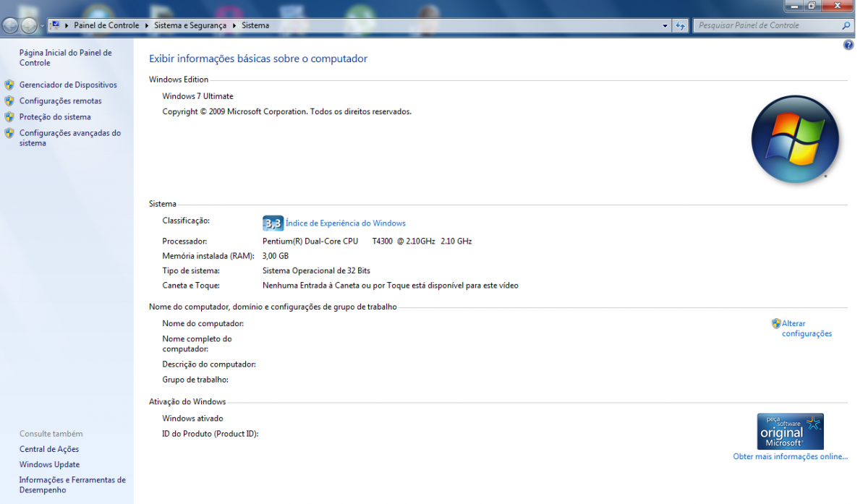
Task: Open 'Obter mais informações online...' link
Action: coord(790,456)
